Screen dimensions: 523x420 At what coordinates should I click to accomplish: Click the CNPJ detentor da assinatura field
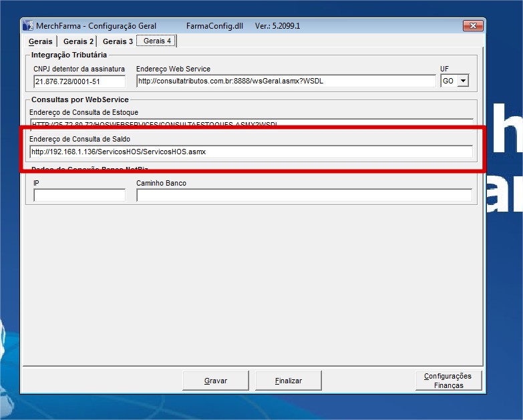[x=79, y=81]
